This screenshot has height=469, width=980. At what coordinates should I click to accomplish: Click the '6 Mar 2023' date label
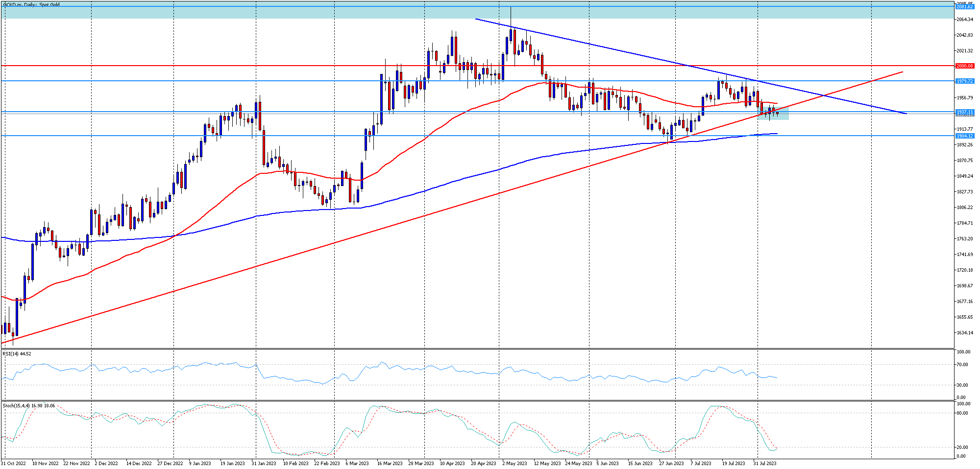coord(357,463)
